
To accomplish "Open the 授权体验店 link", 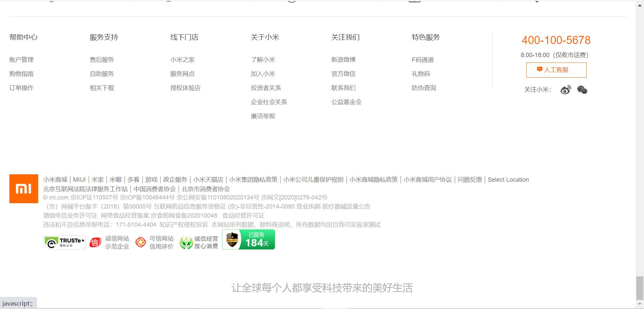I will click(185, 88).
